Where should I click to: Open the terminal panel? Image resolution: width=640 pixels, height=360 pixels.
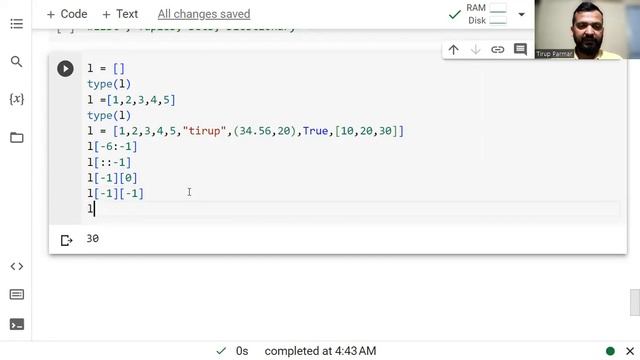(x=16, y=324)
